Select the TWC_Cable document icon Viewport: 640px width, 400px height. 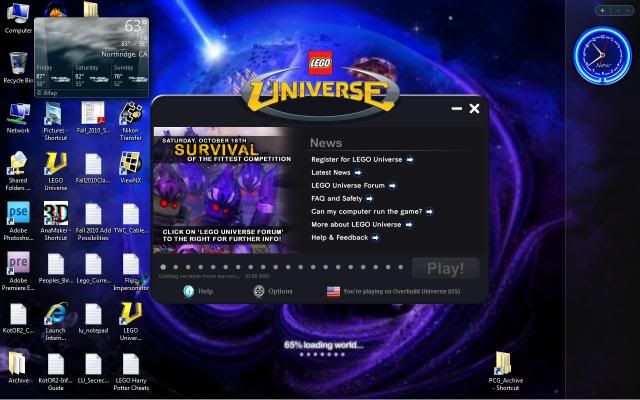pyautogui.click(x=131, y=218)
